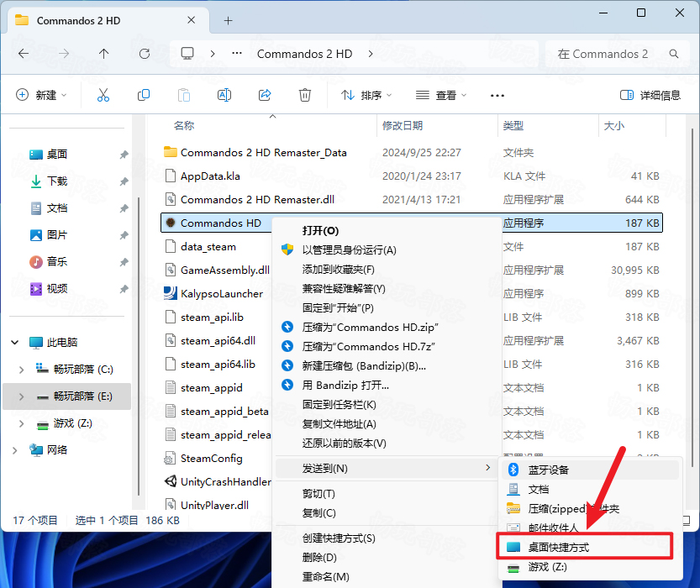
Task: Expand the 畅玩部落 (C:) drive
Action: coord(21,370)
